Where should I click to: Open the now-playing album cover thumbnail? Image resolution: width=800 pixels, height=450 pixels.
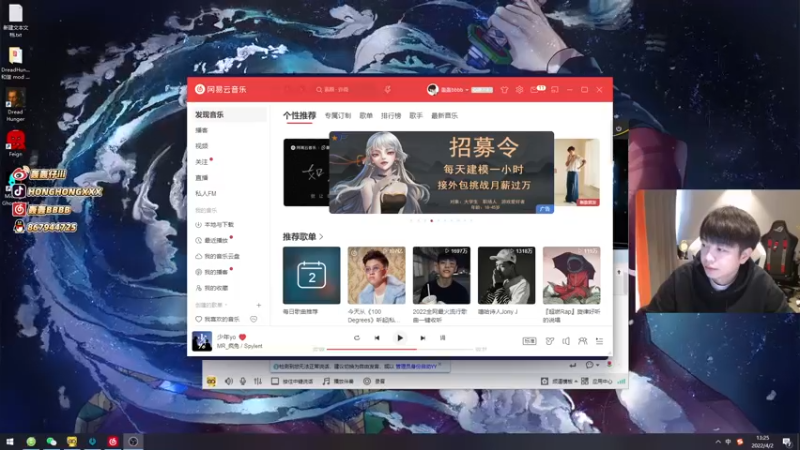click(202, 341)
